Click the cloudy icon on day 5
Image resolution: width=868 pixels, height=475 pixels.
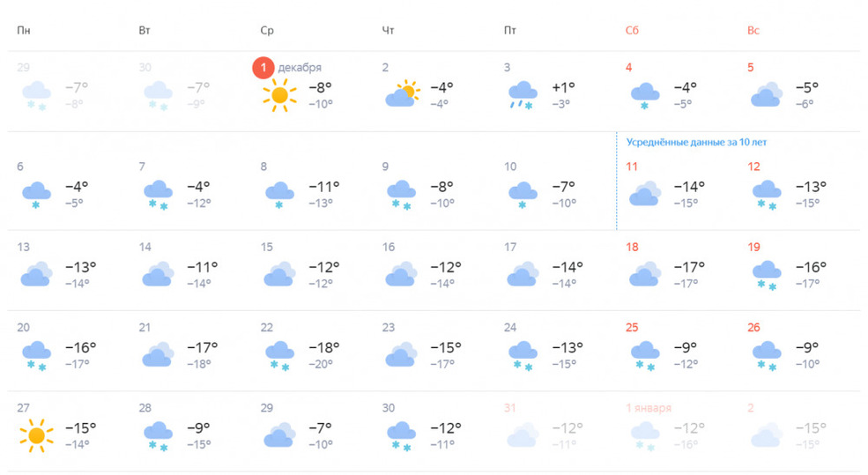tap(767, 94)
